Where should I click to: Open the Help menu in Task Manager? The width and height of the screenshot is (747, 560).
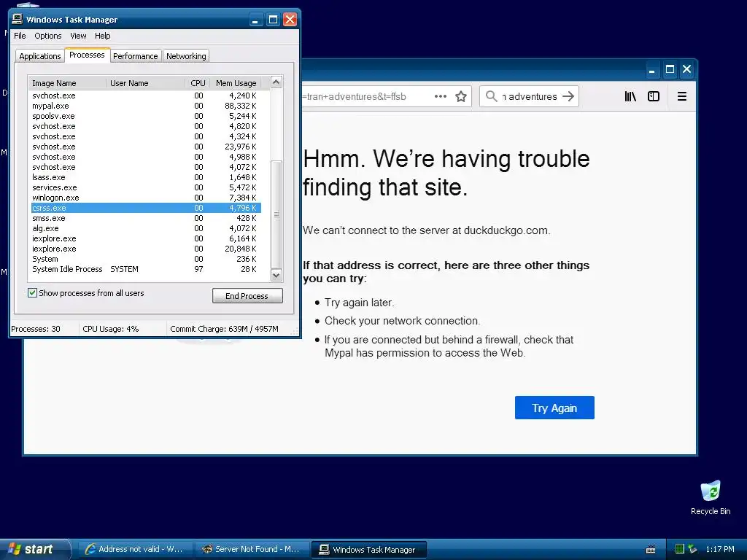coord(102,36)
